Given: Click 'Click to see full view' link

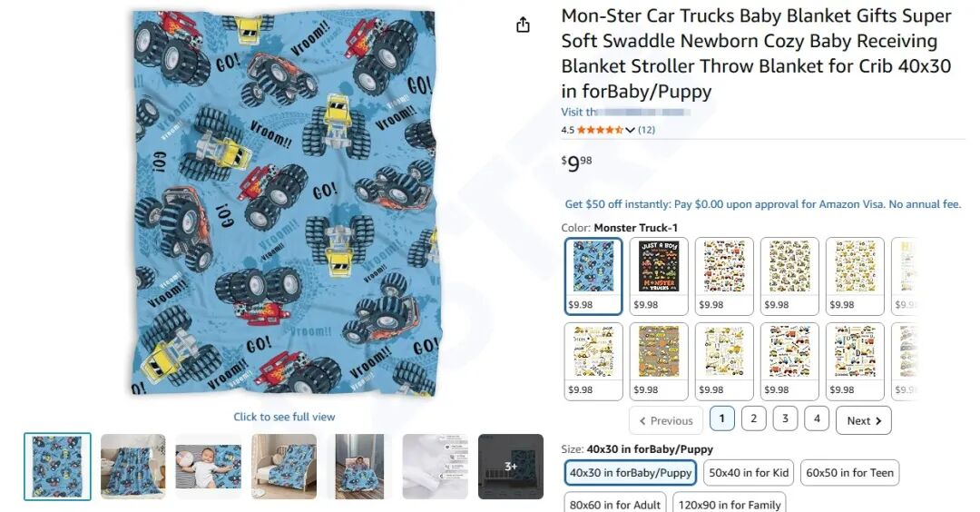Looking at the screenshot, I should pos(284,417).
